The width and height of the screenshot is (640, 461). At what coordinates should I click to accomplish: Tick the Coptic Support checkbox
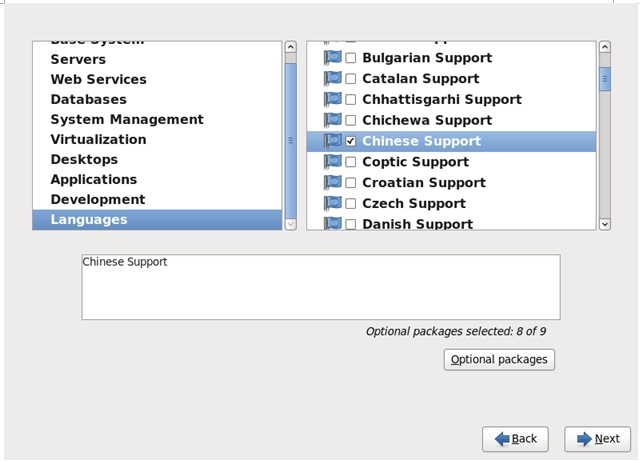351,162
